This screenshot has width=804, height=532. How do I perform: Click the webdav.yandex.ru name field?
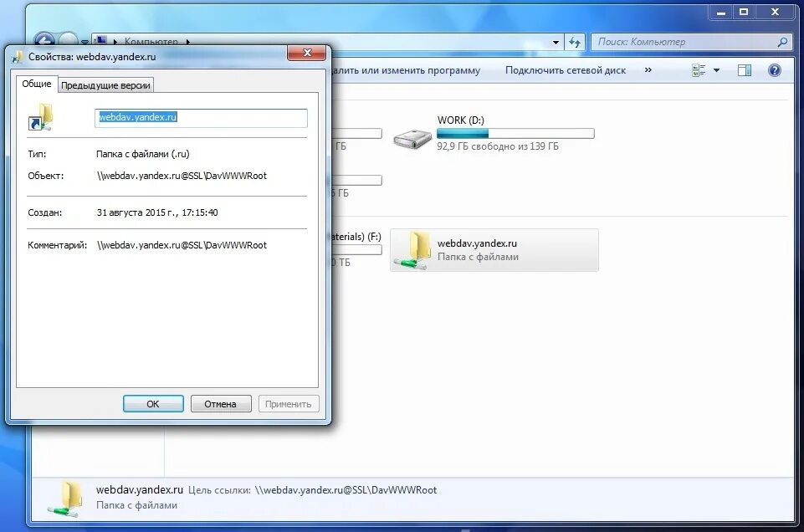201,117
